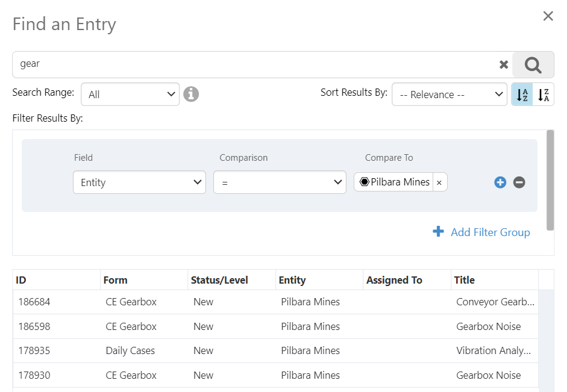567x392 pixels.
Task: Click the Add Filter Group link
Action: tap(482, 232)
